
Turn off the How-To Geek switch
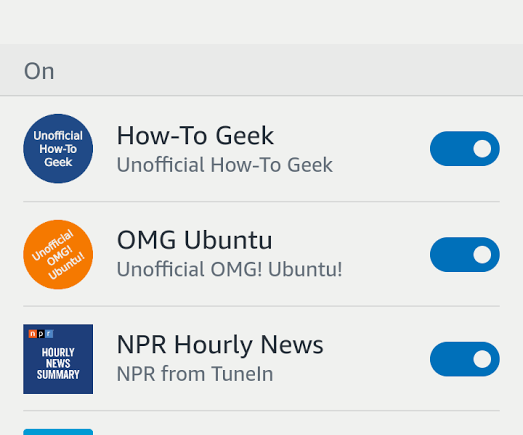click(465, 148)
